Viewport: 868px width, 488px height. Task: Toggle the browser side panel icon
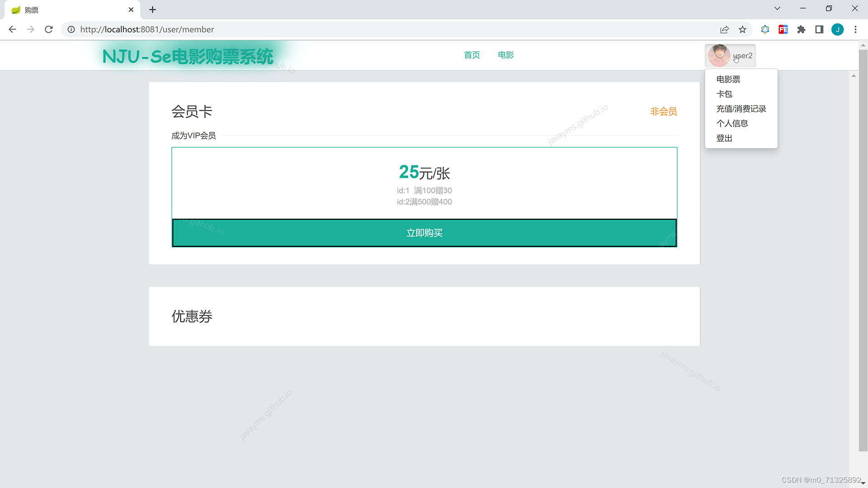pyautogui.click(x=819, y=29)
